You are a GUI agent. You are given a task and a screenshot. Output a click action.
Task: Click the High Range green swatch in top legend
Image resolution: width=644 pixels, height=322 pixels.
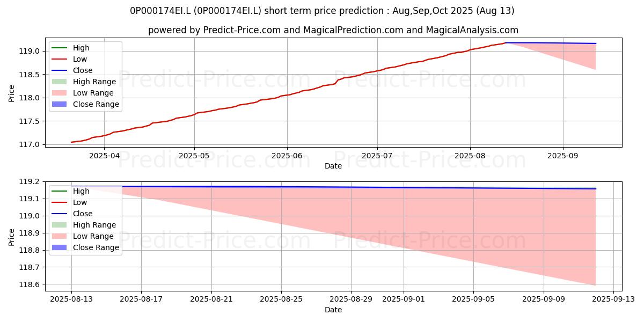click(60, 82)
